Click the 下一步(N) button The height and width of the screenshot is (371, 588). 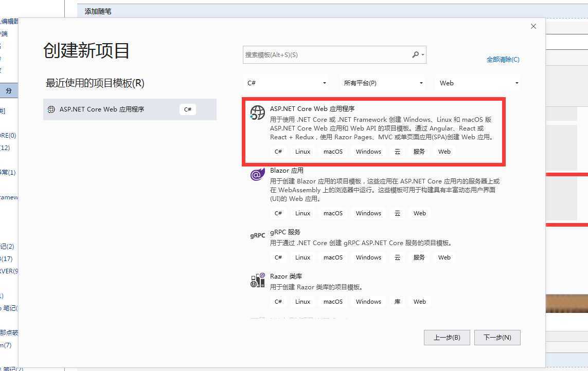pos(497,337)
